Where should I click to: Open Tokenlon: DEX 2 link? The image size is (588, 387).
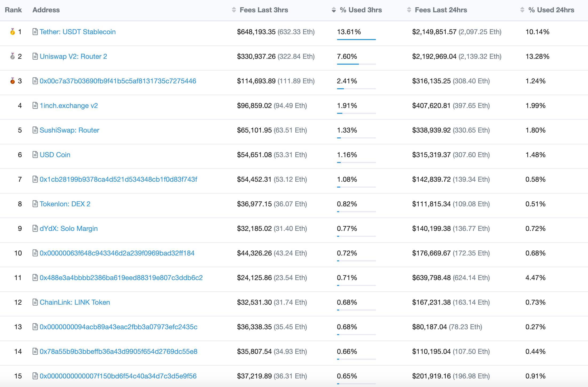pyautogui.click(x=65, y=204)
